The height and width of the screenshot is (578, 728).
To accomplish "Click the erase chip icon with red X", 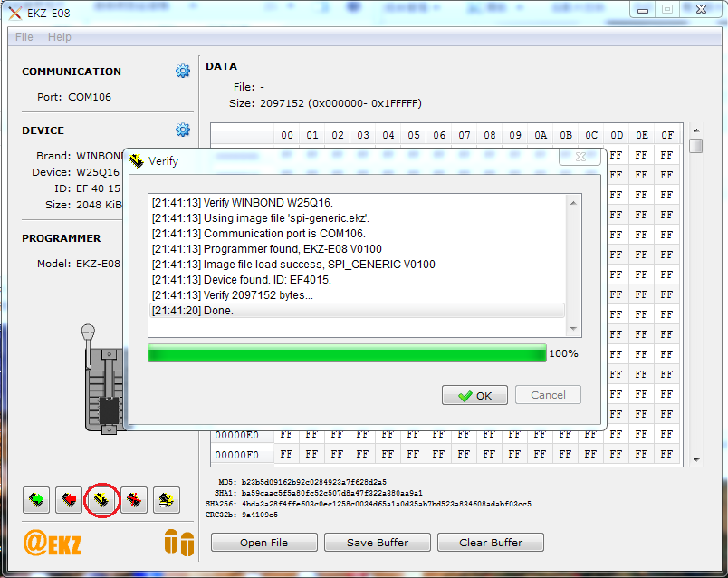I will [x=134, y=499].
